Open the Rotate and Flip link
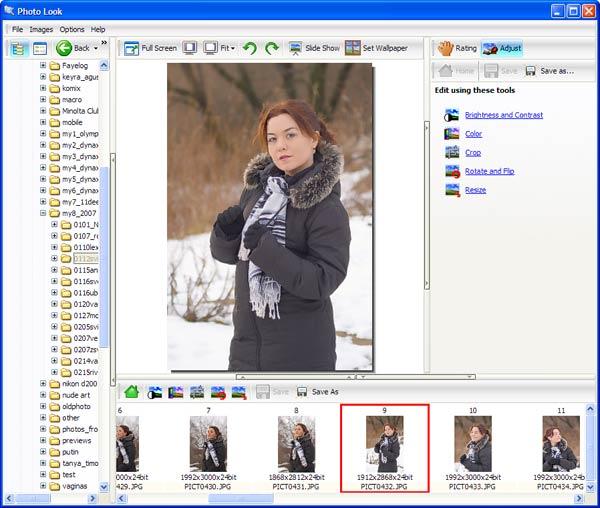Viewport: 600px width, 508px height. coord(489,171)
